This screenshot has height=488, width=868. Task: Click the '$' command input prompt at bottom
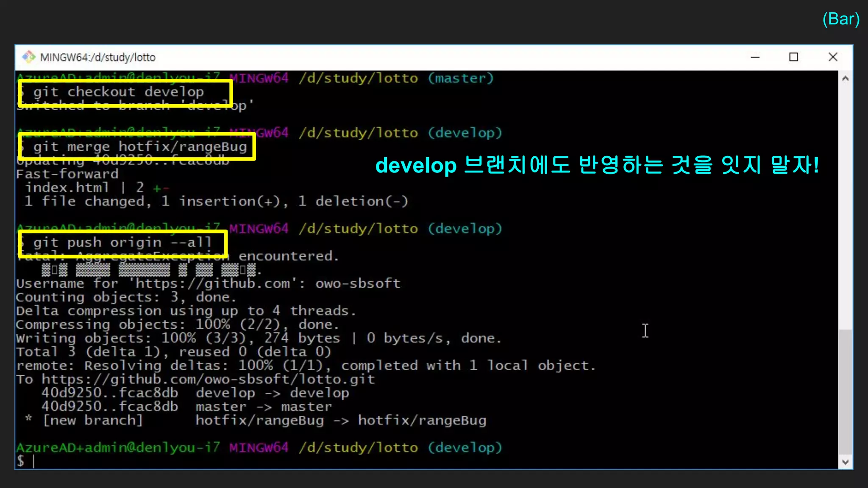coord(20,461)
